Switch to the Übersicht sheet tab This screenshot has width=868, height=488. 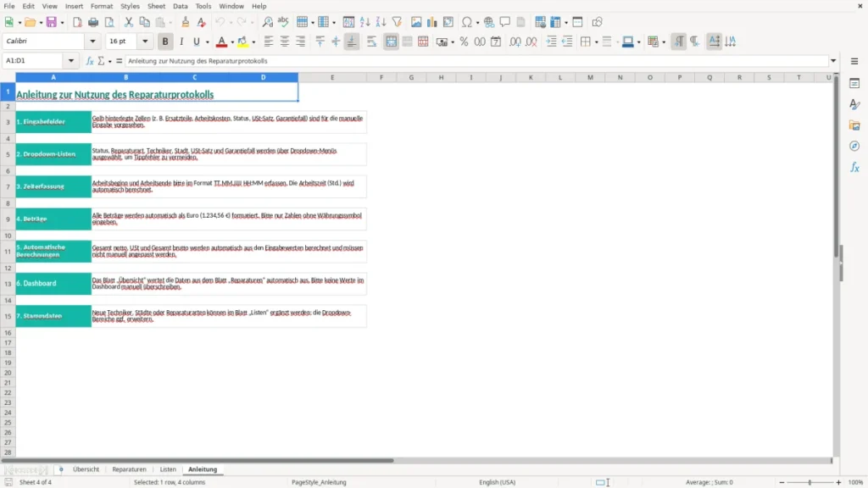[x=86, y=469]
